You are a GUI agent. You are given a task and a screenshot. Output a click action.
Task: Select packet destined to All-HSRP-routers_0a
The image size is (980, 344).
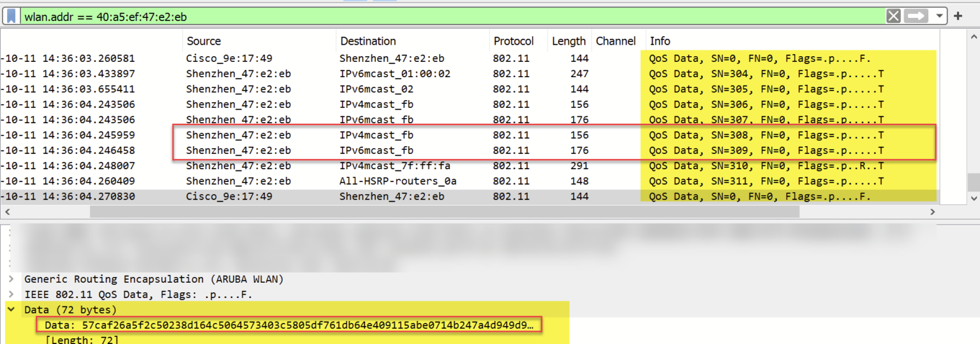(397, 181)
